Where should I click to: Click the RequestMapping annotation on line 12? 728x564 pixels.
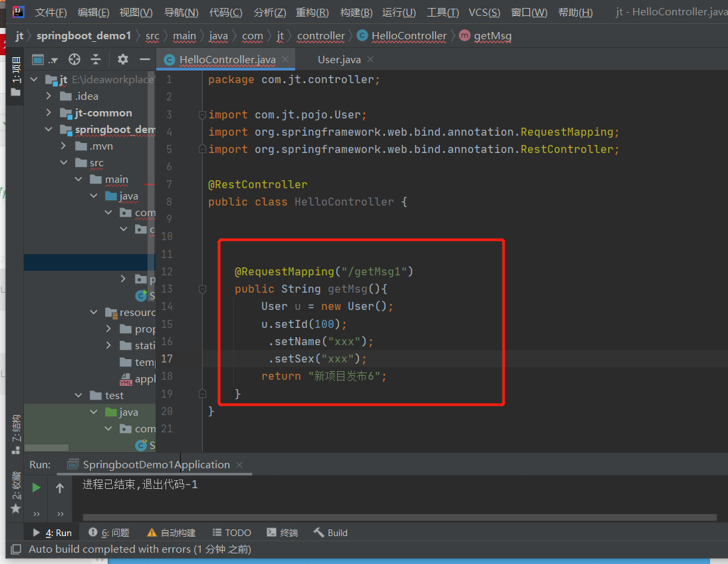(x=324, y=271)
